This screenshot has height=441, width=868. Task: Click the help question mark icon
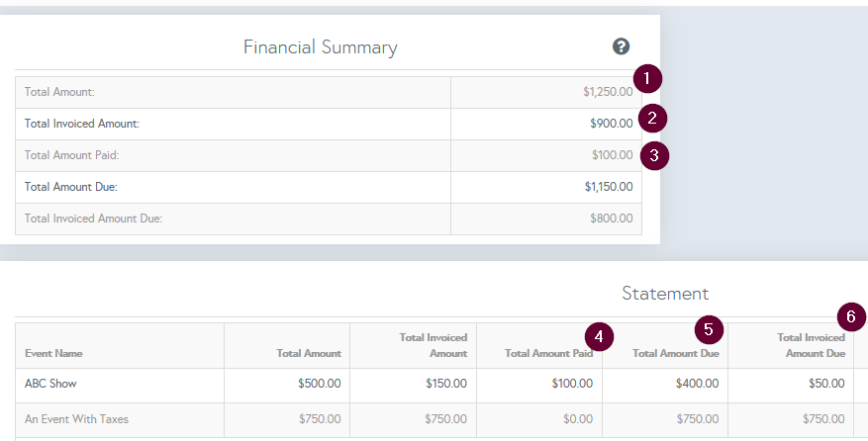click(x=621, y=46)
